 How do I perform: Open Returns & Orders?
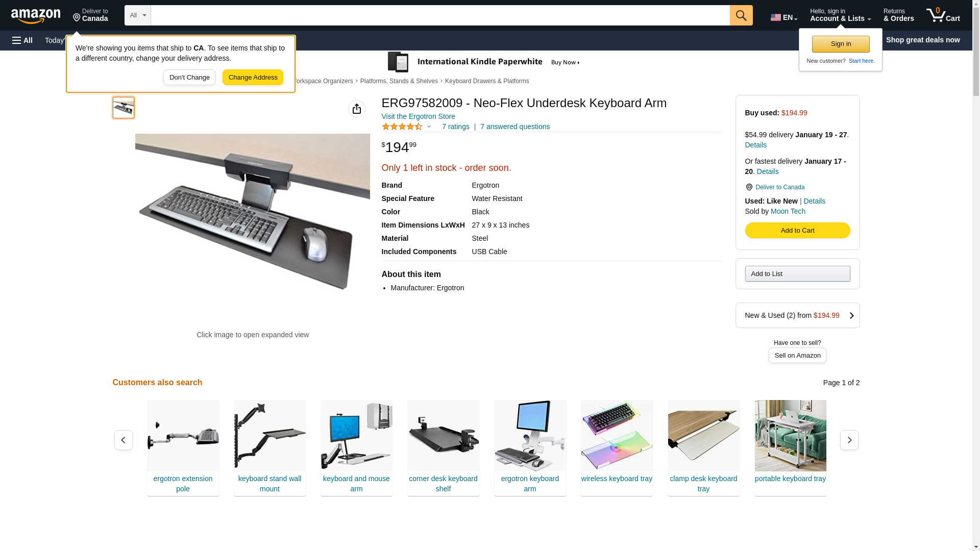(x=898, y=15)
